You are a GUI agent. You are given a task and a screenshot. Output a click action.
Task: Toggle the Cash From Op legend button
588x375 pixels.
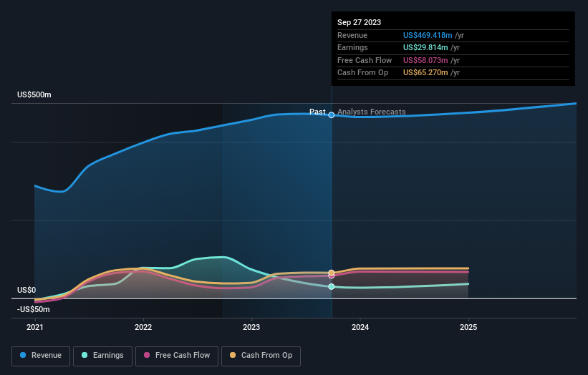point(261,356)
